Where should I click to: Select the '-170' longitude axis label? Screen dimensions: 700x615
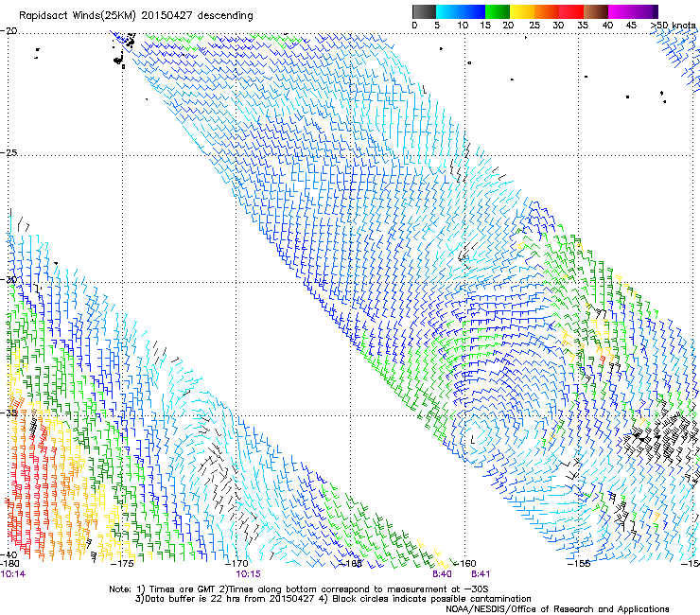[x=236, y=564]
